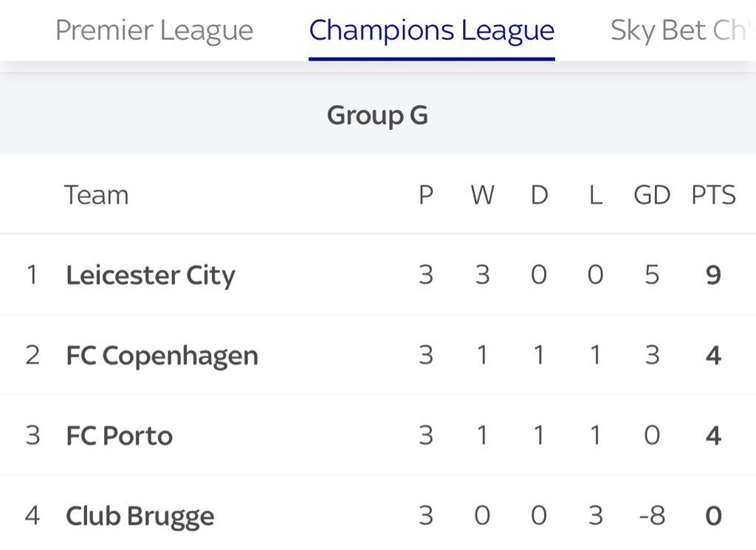This screenshot has width=756, height=550.
Task: Open FC Porto team page
Action: pos(119,436)
